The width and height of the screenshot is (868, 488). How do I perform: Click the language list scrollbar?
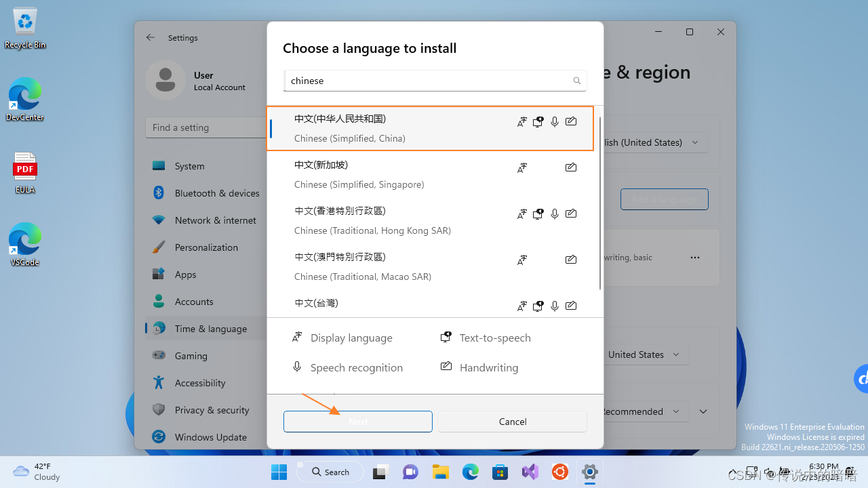600,203
